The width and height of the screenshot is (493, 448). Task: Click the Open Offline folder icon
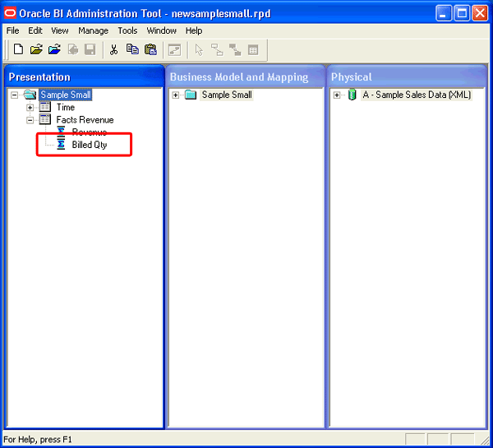[x=36, y=49]
